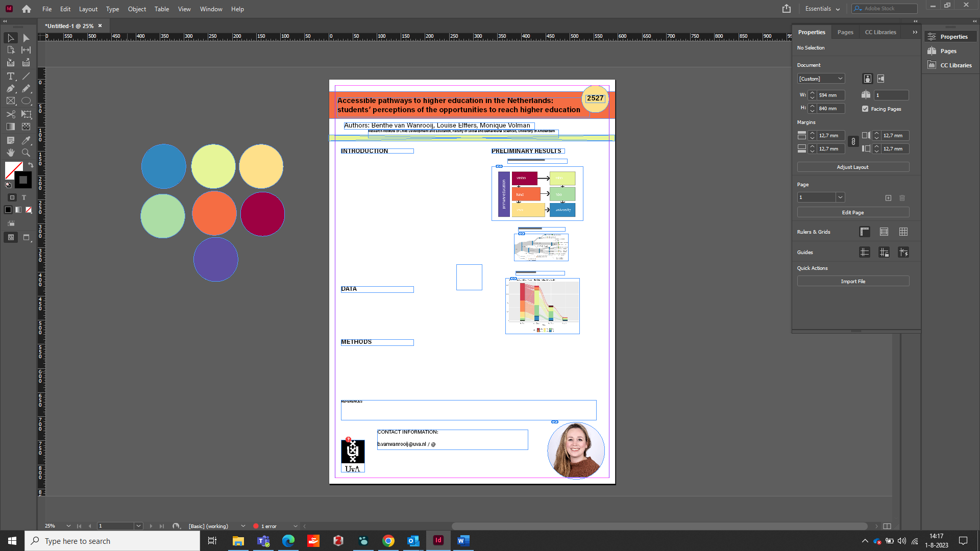
Task: Select the Note tool
Action: coord(10,140)
